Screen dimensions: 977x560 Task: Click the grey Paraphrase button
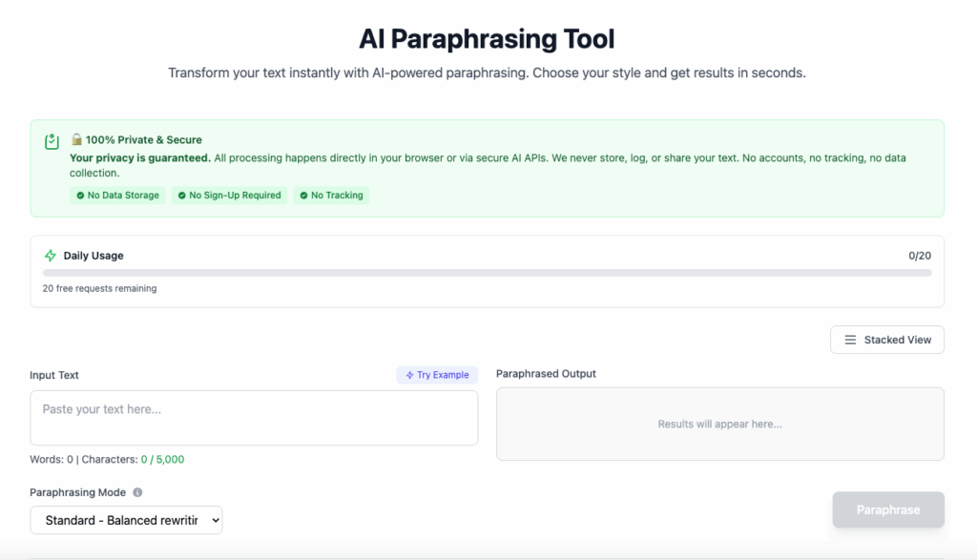pos(888,509)
